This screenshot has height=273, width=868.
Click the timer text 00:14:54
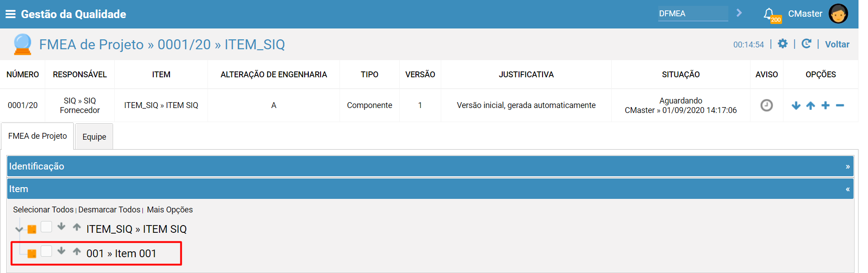(748, 45)
